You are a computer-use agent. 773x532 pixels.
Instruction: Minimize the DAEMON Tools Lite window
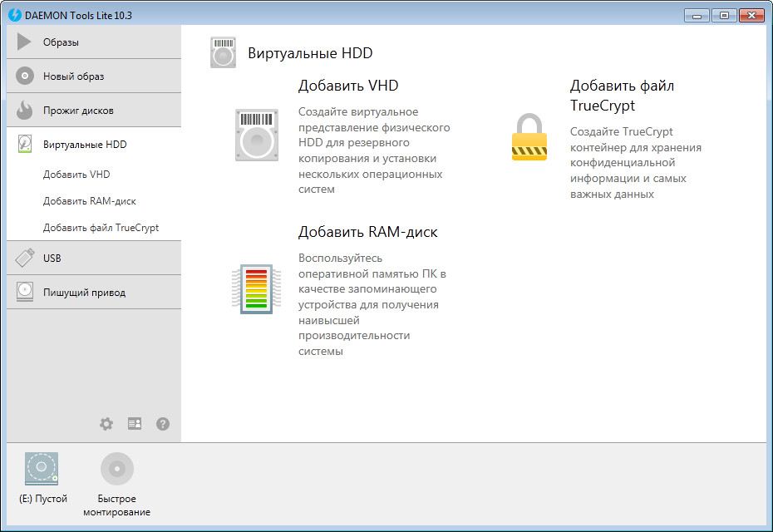pos(697,16)
